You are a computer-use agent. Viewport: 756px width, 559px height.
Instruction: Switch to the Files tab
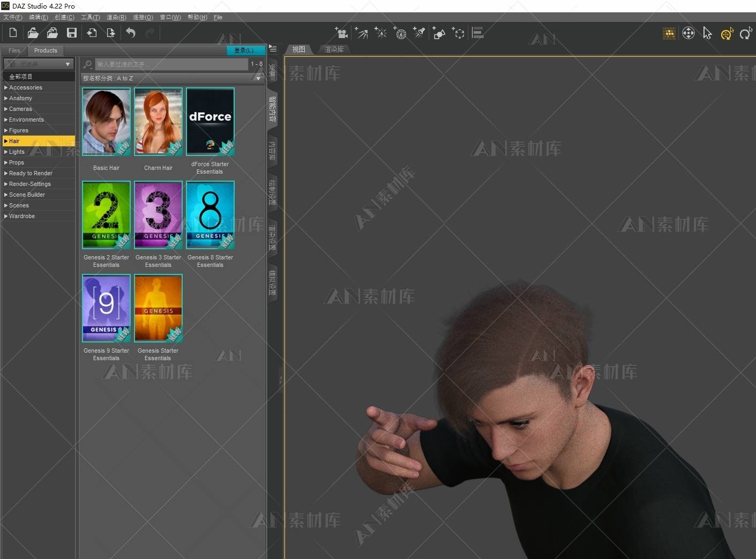[14, 50]
